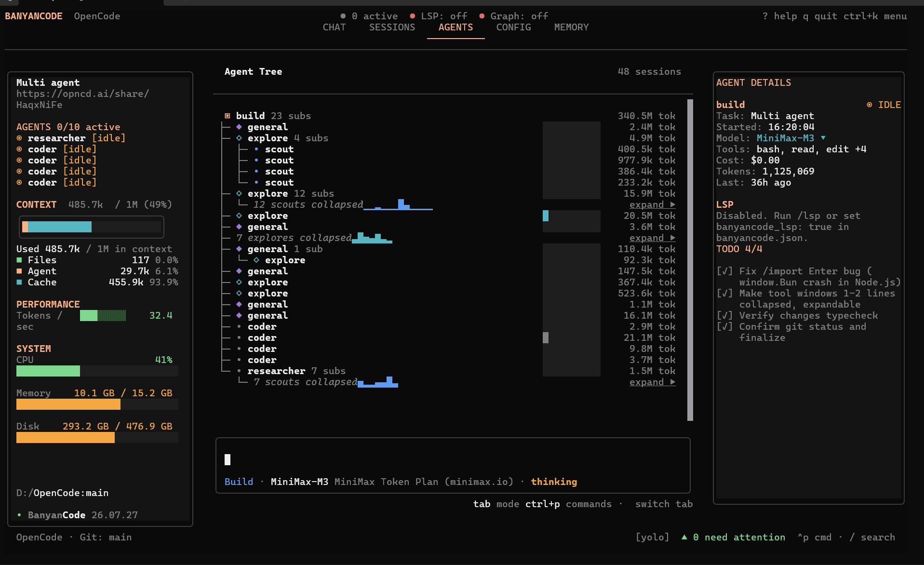Viewport: 924px width, 565px height.
Task: Switch to the CHAT tab
Action: pos(334,27)
